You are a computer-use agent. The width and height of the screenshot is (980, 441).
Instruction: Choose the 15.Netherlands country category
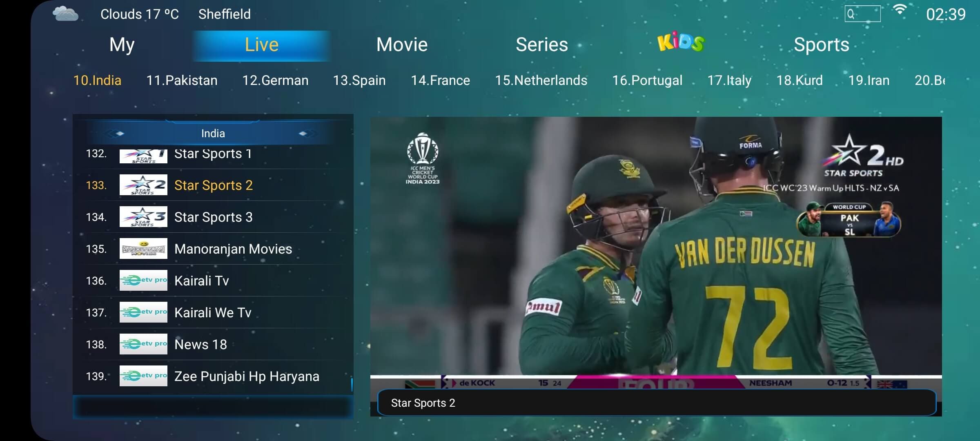[x=541, y=80]
